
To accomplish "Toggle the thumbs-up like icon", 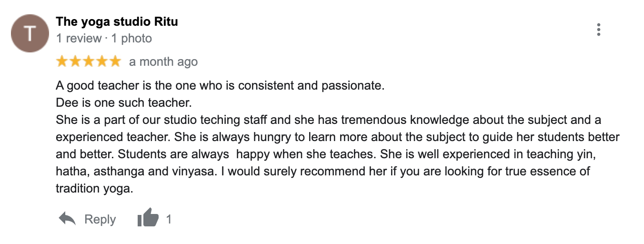I will [147, 219].
